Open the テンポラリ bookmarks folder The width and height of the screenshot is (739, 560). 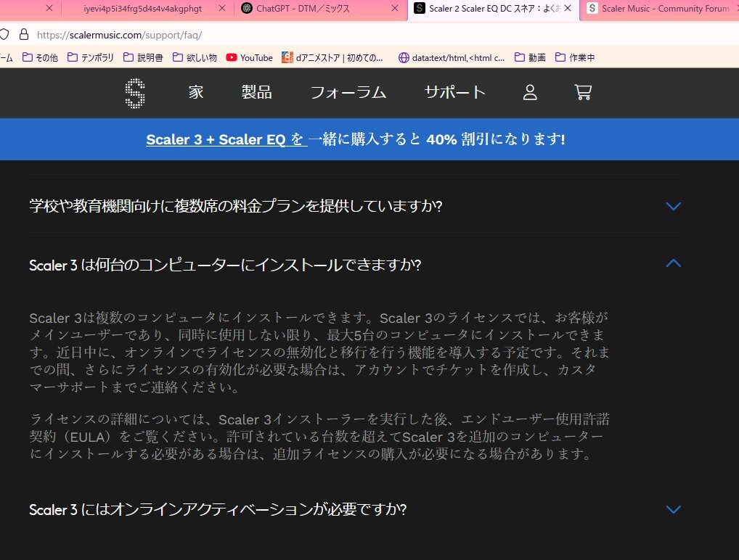(91, 57)
